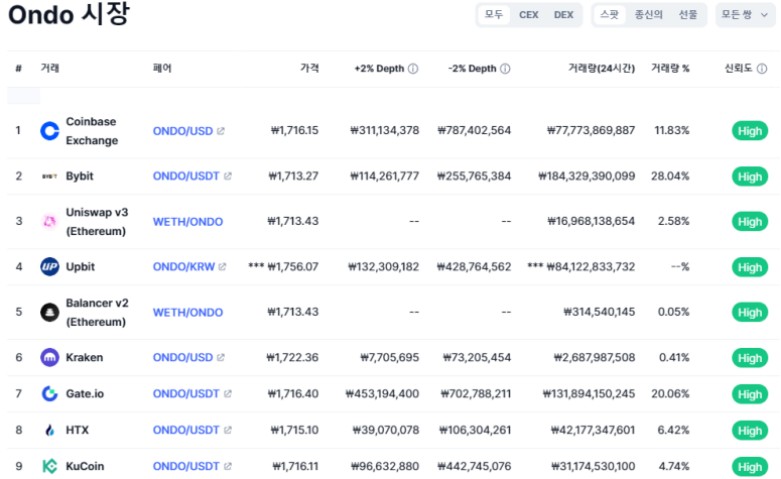Screen dimensions: 781x479
Task: Open Gate.io ONDO/USDT pair link
Action: point(186,394)
